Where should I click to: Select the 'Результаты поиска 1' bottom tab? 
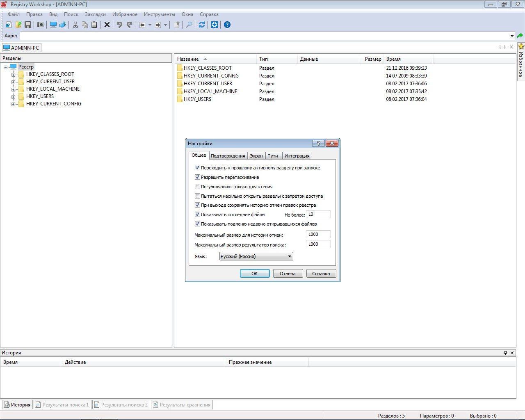pos(62,405)
